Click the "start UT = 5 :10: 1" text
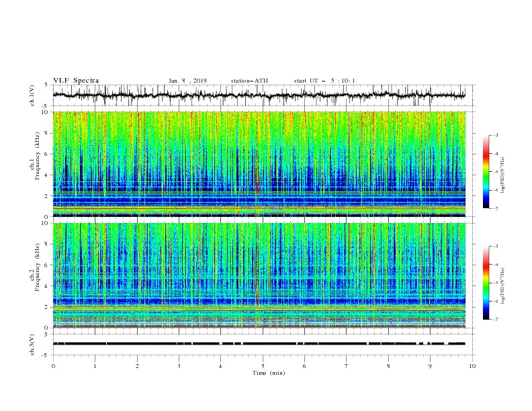The height and width of the screenshot is (411, 532). coord(324,81)
